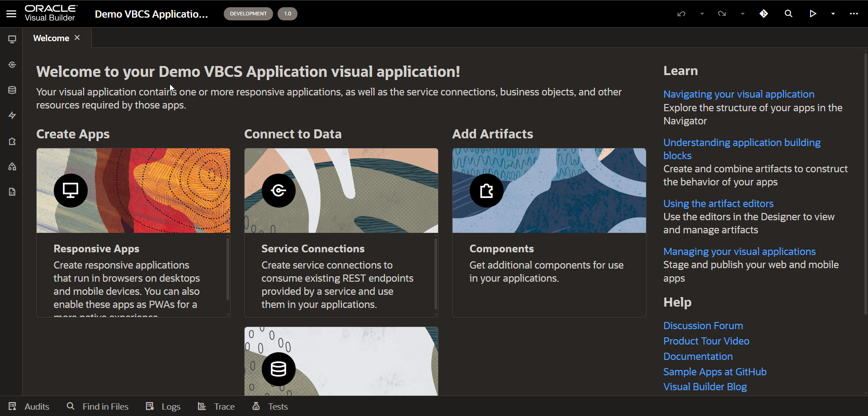Open the Documentation link

[698, 356]
